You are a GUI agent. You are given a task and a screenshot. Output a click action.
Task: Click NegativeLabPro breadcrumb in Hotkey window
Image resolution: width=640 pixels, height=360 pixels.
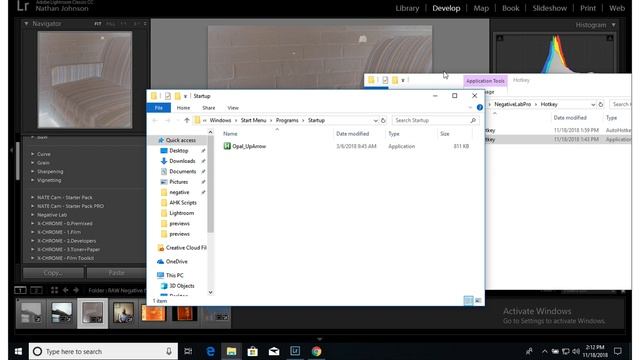[512, 104]
